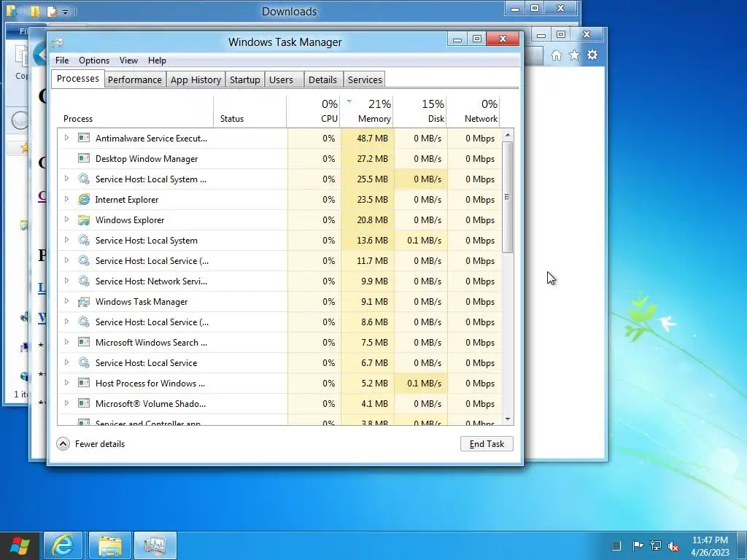This screenshot has width=747, height=560.
Task: Click the Antimalware Service Executable process icon
Action: pyautogui.click(x=84, y=138)
